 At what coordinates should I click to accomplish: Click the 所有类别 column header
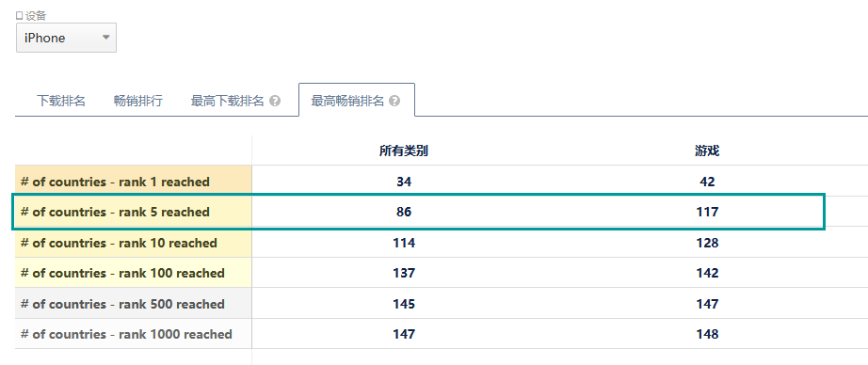[404, 151]
